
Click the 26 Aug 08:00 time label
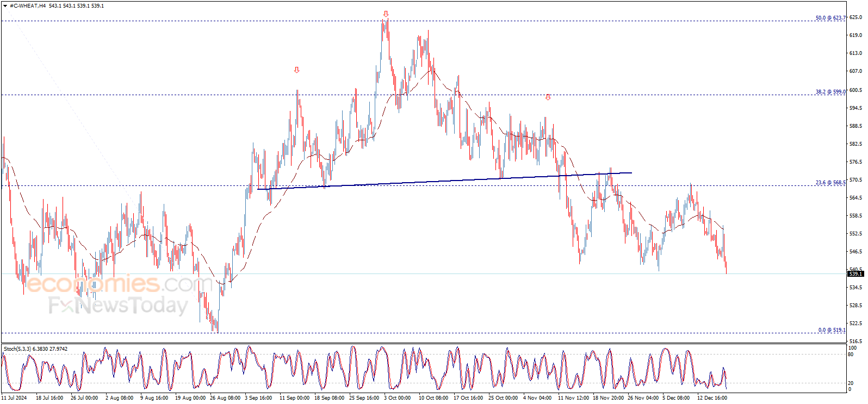(225, 398)
